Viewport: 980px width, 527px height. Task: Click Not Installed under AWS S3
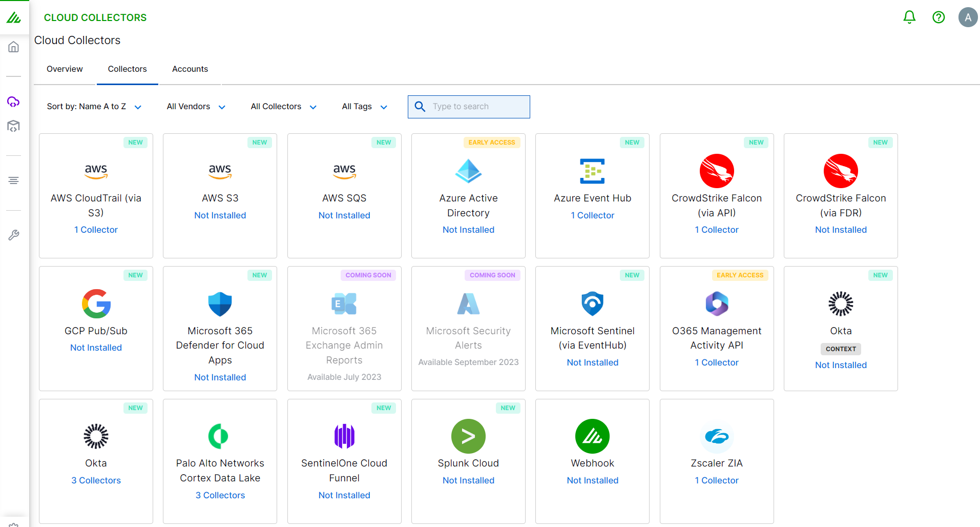[220, 215]
